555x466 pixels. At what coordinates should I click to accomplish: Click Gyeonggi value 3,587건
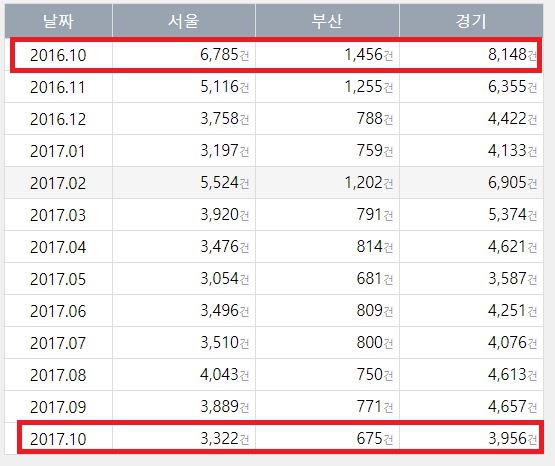[x=512, y=279]
